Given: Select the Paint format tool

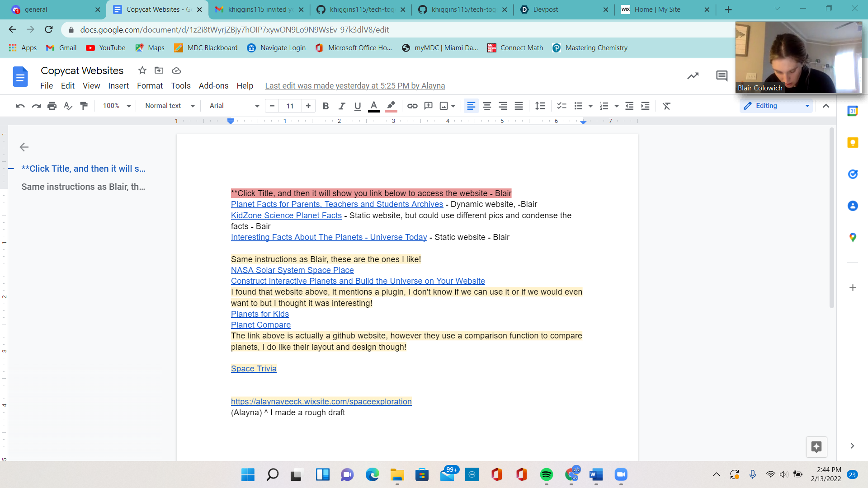Looking at the screenshot, I should click(x=84, y=106).
